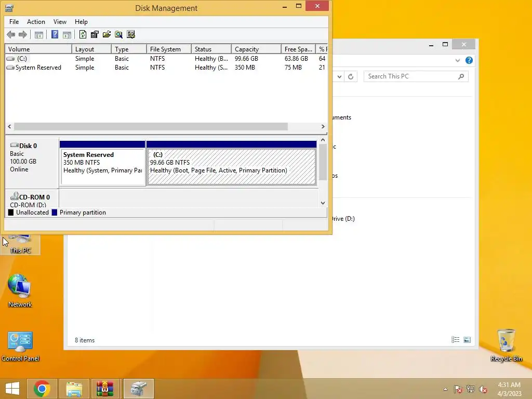Open the View menu

[60, 22]
